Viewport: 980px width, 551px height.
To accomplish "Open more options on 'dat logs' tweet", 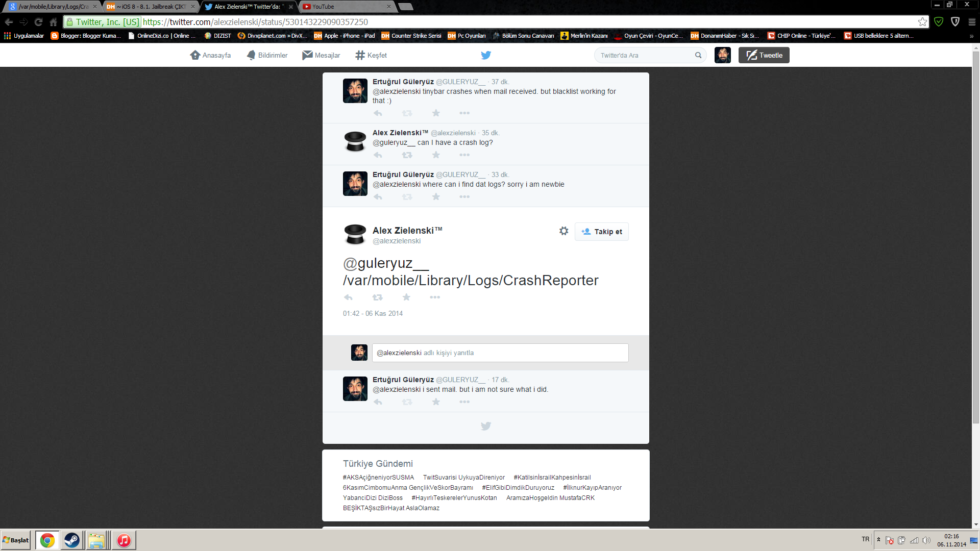I will (x=464, y=197).
